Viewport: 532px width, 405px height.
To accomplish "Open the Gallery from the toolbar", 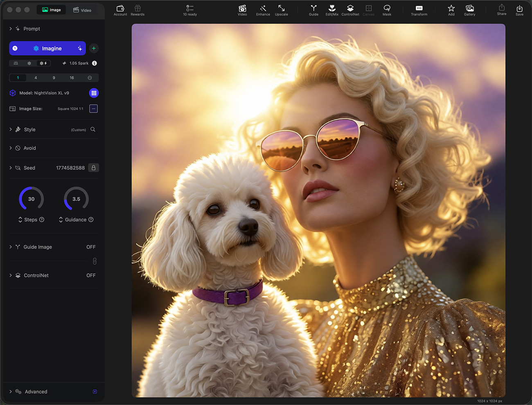I will pyautogui.click(x=469, y=10).
